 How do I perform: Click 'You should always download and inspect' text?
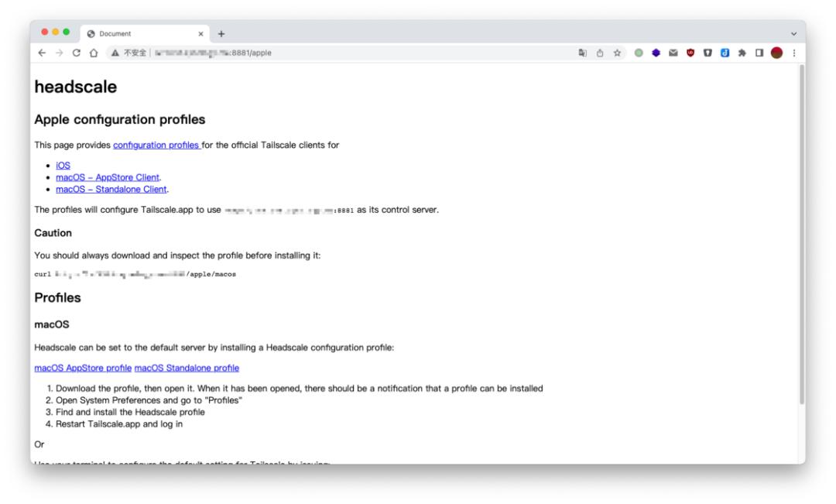(177, 255)
